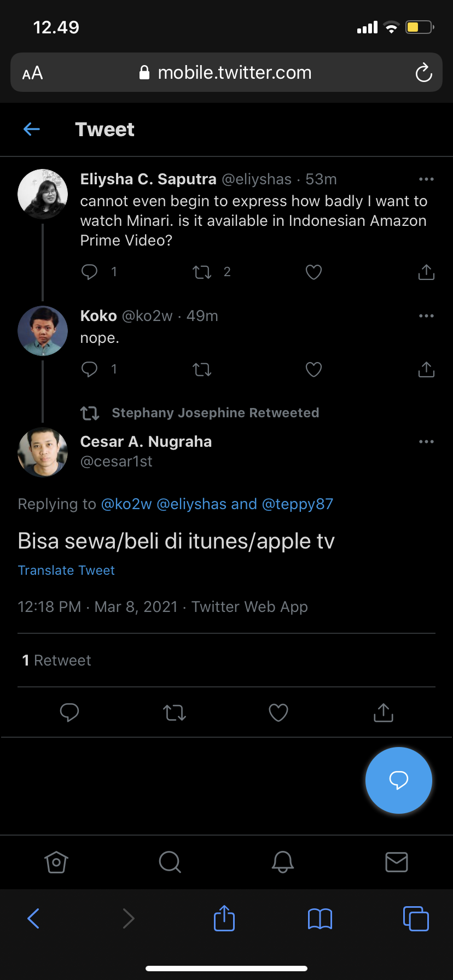
Task: Open Notifications bell tab
Action: point(283,862)
